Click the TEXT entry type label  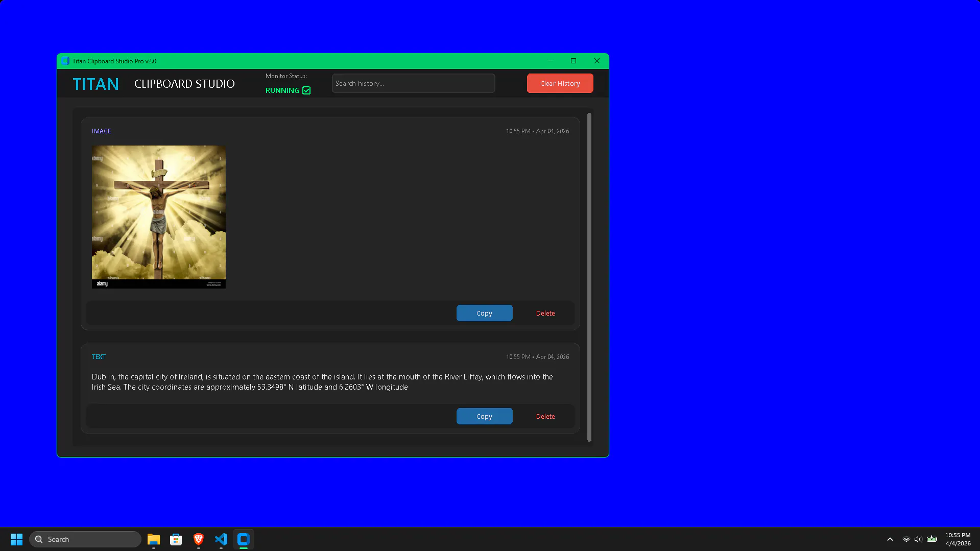[x=99, y=357]
